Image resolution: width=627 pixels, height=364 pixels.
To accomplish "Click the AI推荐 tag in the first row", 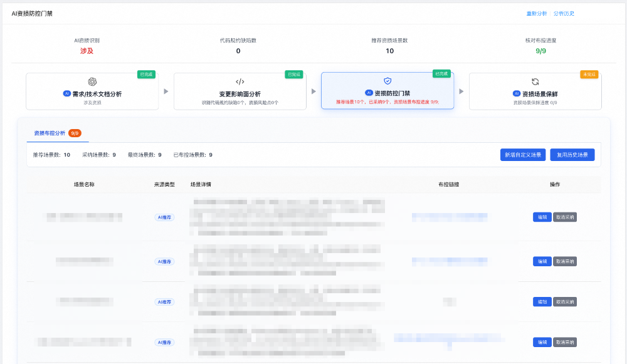I will (164, 217).
